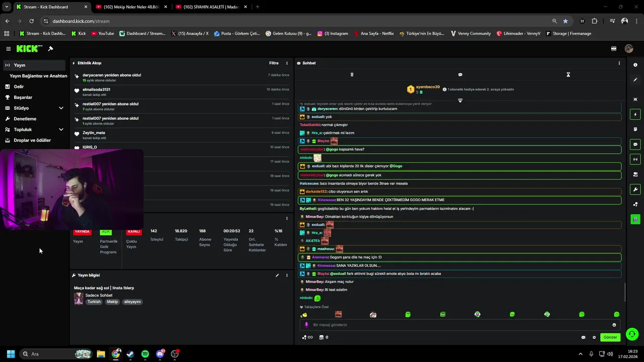644x362 pixels.
Task: Click the elmalisoda3131 follow activity row
Action: pos(181,92)
